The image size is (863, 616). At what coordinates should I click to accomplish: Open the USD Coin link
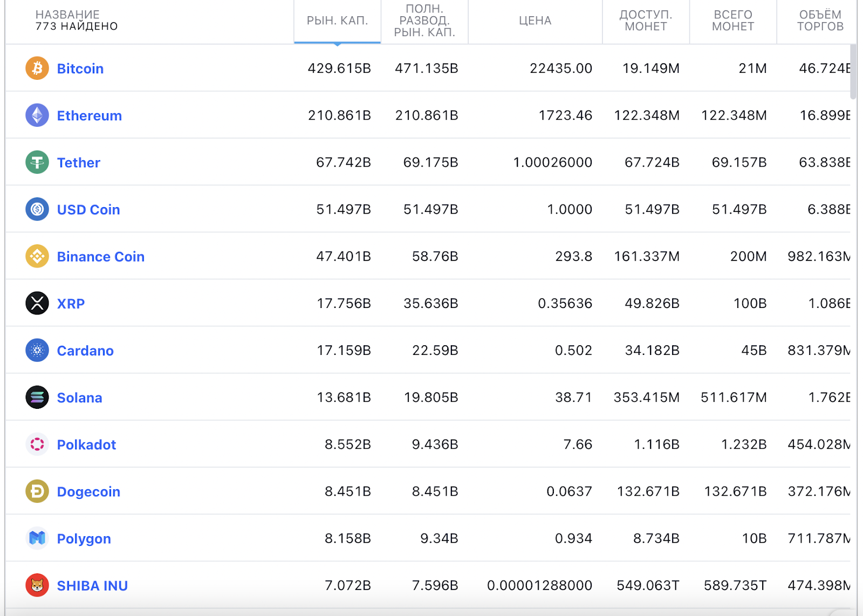(88, 209)
